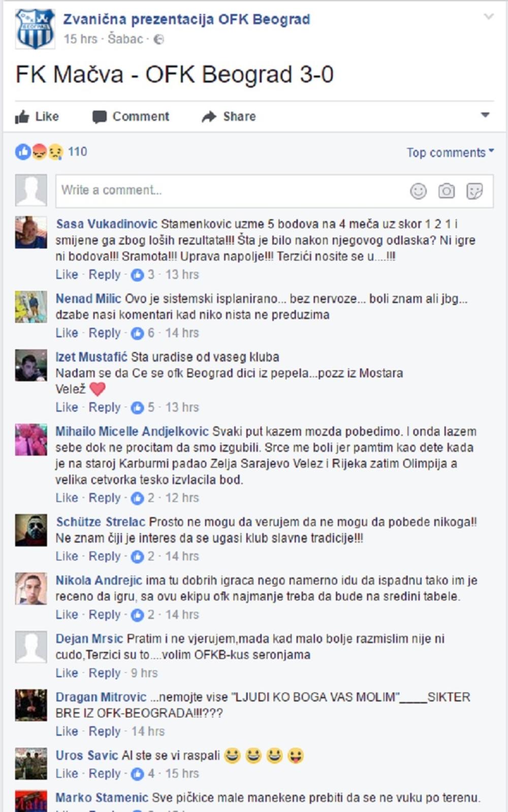Reply to Uros Savic's comment

pyautogui.click(x=105, y=773)
